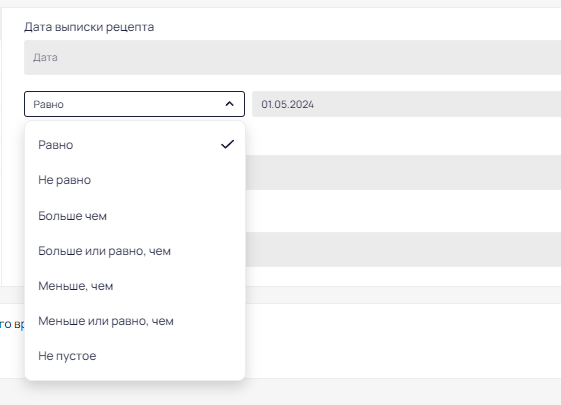The image size is (561, 405).
Task: Collapse the list with the chevron-up arrow
Action: pos(229,104)
